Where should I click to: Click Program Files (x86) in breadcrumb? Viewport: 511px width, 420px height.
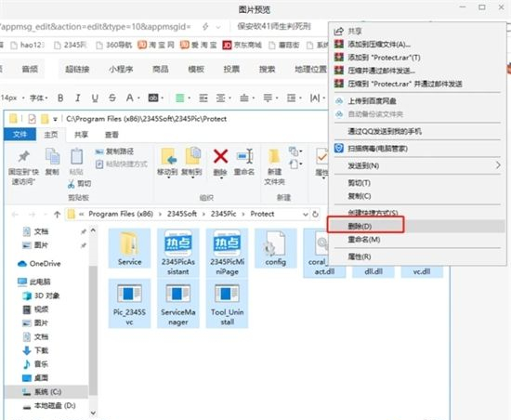[x=121, y=214]
